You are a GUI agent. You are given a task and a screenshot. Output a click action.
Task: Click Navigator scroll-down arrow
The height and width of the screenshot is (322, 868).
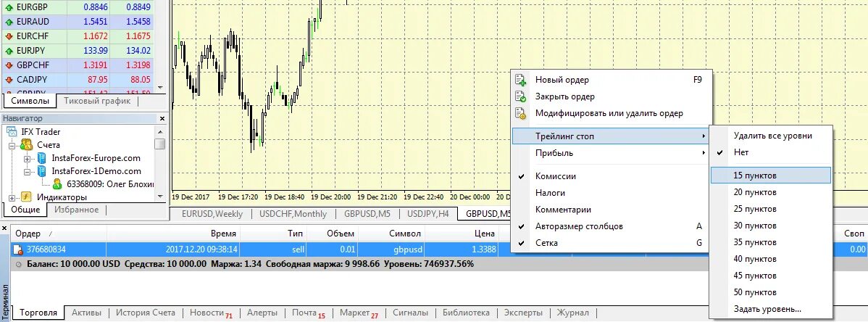tap(161, 197)
